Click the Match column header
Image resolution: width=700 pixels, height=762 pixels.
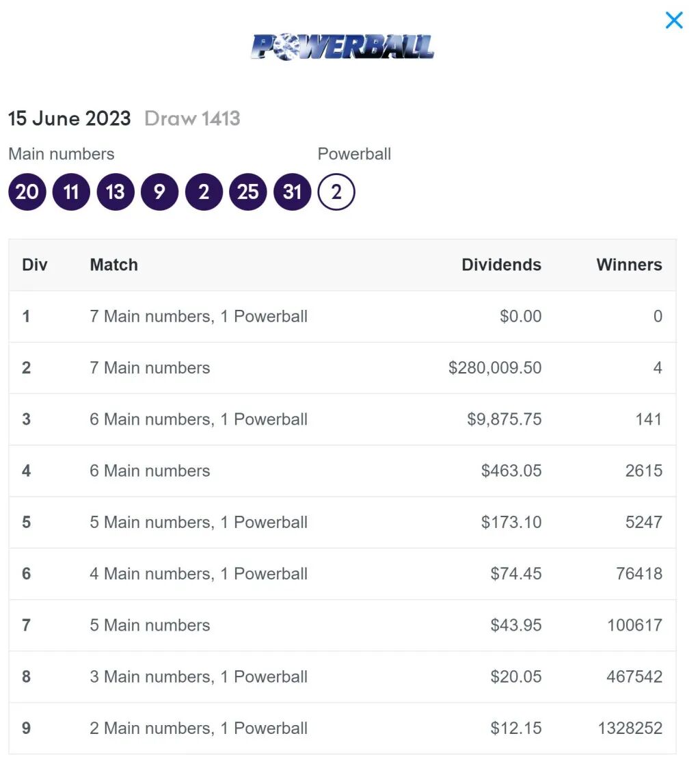point(113,265)
